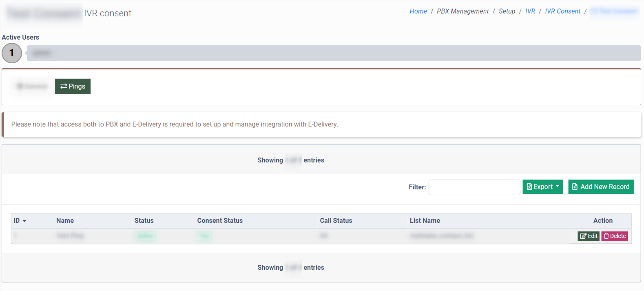The height and width of the screenshot is (291, 644).
Task: Sort by the Name column header
Action: [x=65, y=220]
